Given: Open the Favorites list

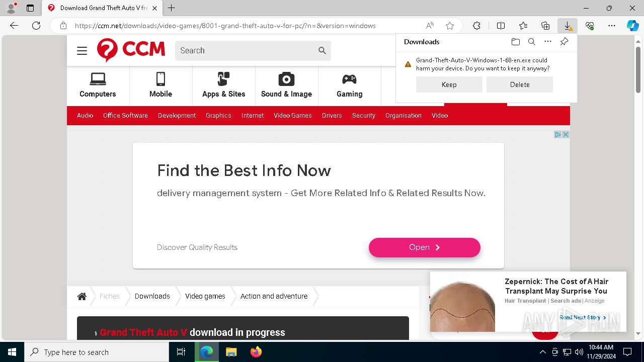Looking at the screenshot, I should pyautogui.click(x=523, y=26).
